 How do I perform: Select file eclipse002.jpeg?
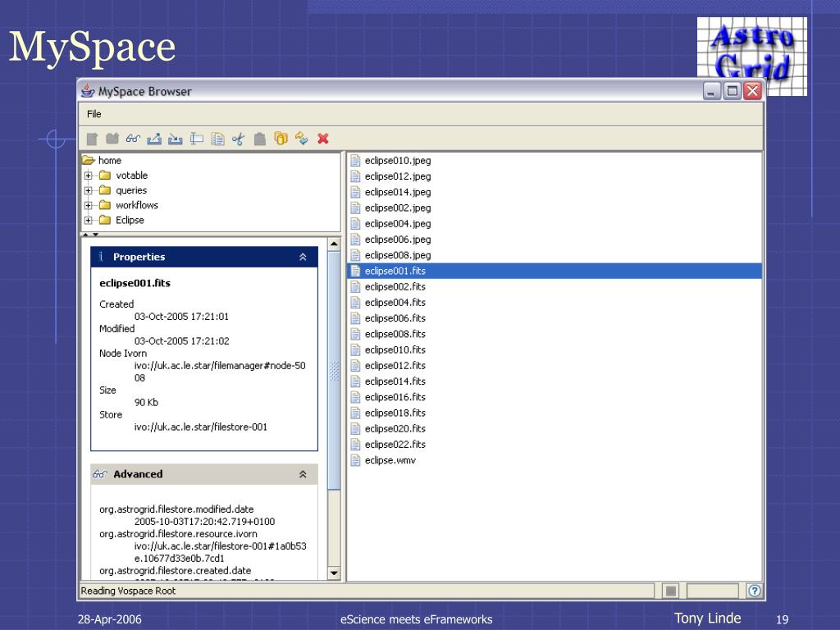pyautogui.click(x=398, y=208)
